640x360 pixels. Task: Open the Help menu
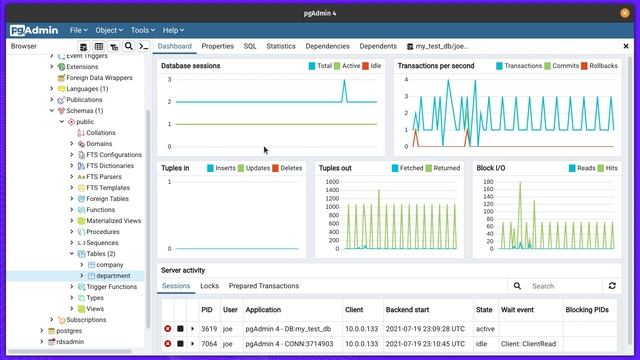173,30
